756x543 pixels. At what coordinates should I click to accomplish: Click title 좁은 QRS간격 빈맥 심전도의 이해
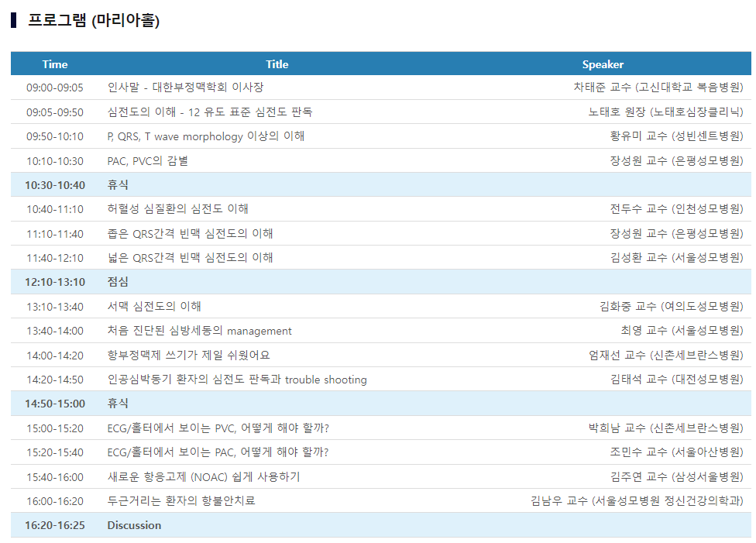[x=190, y=233]
